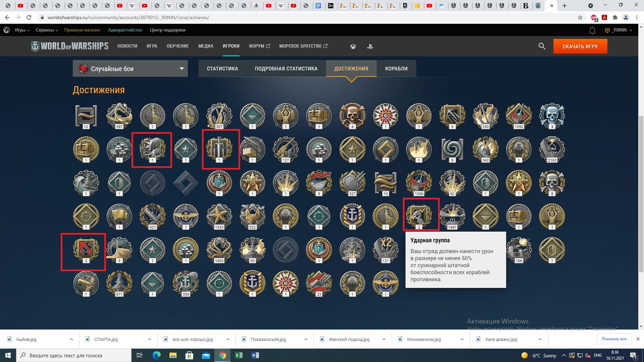Screen dimensions: 644x362
Task: Select the explosion achievement with count 1401
Action: 452,217
